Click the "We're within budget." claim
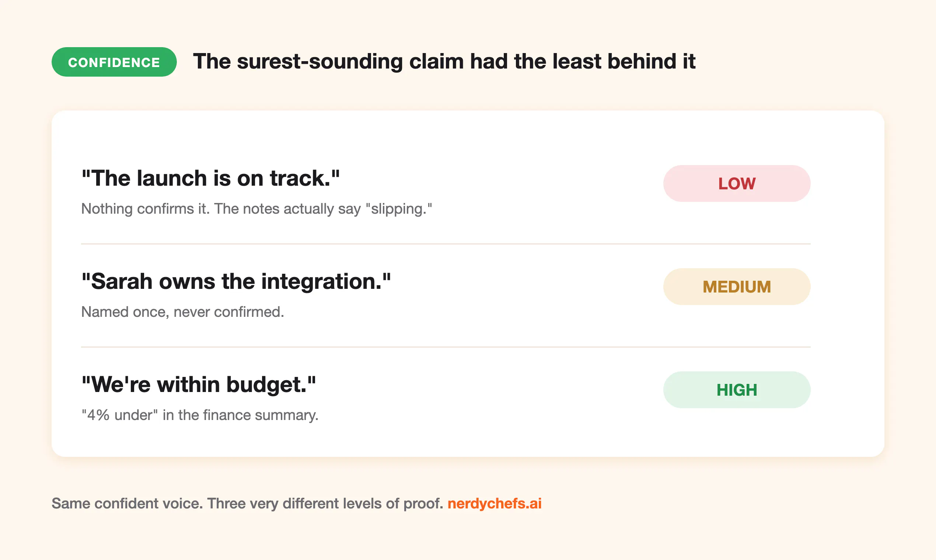The width and height of the screenshot is (936, 560). 199,385
